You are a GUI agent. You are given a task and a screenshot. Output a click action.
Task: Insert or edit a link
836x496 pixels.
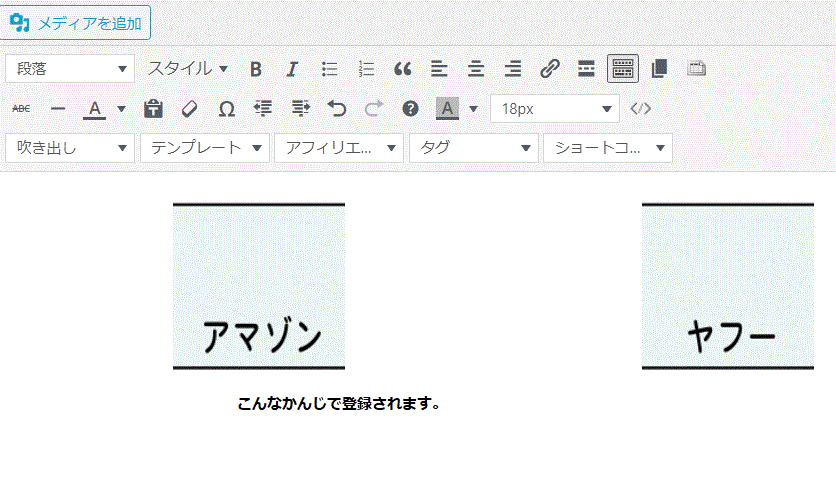tap(550, 69)
